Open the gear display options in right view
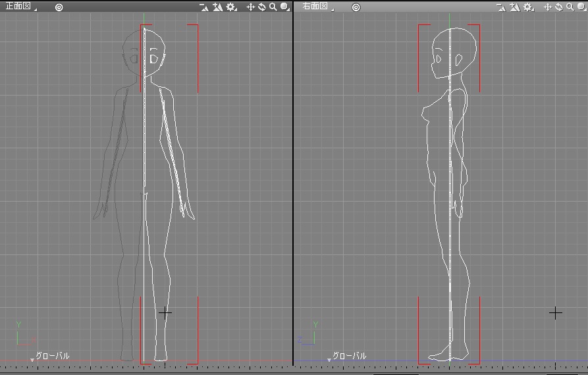The width and height of the screenshot is (588, 375). click(x=527, y=7)
